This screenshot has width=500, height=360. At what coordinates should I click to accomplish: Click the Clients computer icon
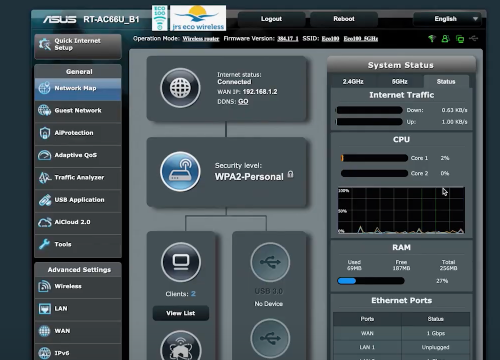pyautogui.click(x=181, y=262)
